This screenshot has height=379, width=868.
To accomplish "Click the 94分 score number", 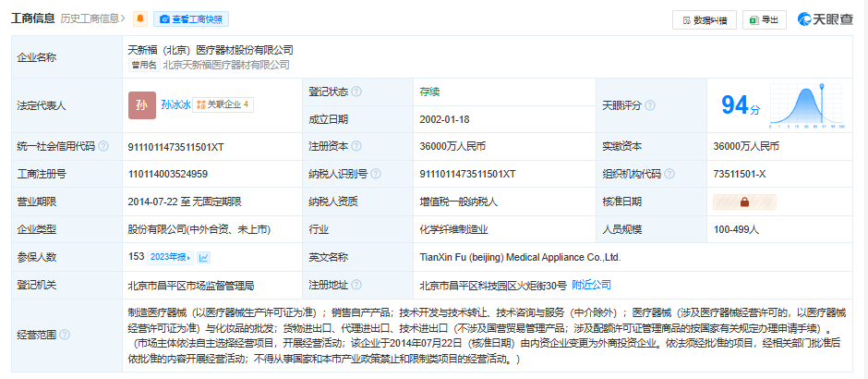I will pos(741,105).
